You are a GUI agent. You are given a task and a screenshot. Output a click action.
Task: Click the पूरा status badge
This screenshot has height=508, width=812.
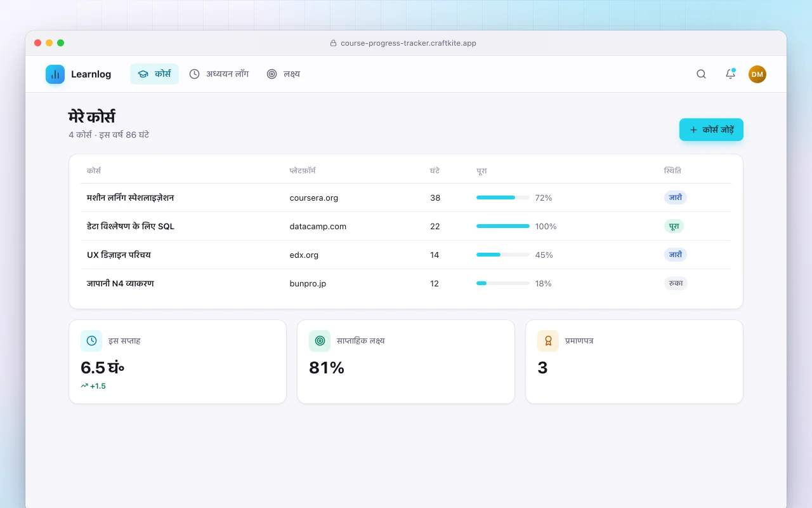point(674,226)
